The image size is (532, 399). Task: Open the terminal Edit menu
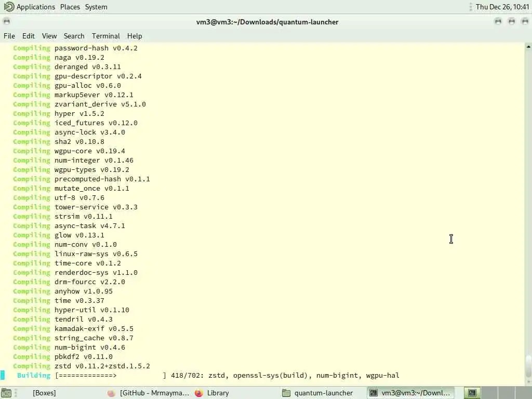click(28, 36)
